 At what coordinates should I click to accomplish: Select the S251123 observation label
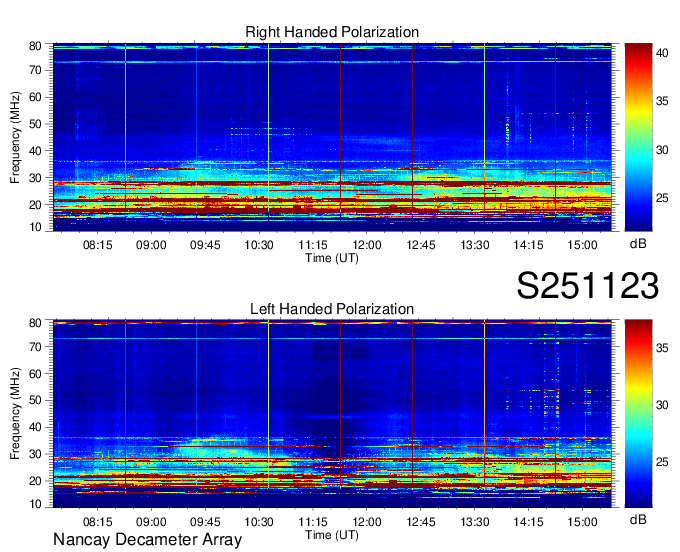coord(587,286)
